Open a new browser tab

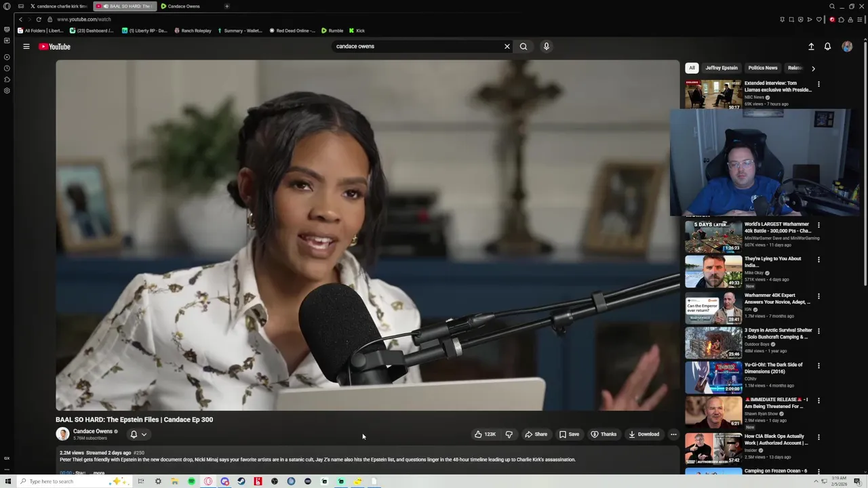[x=226, y=6]
